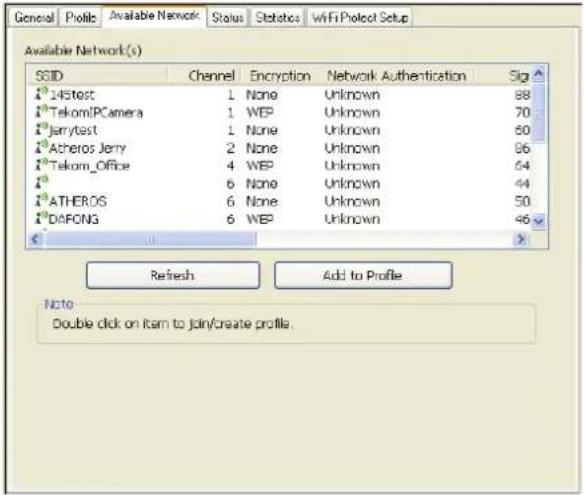Click None encryption in Atheros Jerry row
The image size is (584, 495).
[x=262, y=148]
